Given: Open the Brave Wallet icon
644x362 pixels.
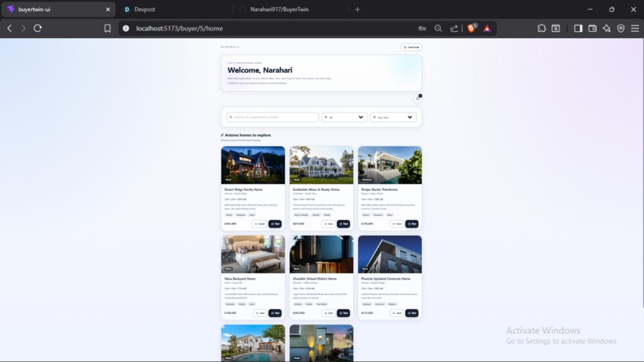Looking at the screenshot, I should pyautogui.click(x=592, y=28).
